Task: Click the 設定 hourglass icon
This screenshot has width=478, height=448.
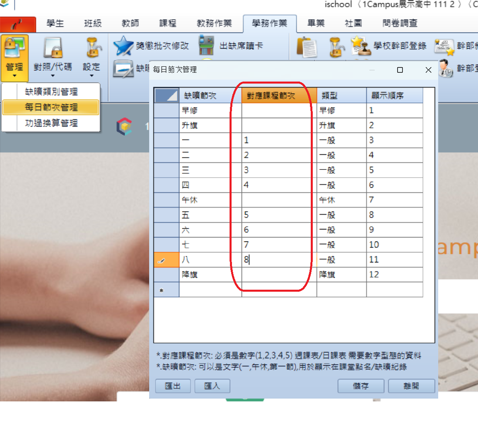Action: coord(92,48)
